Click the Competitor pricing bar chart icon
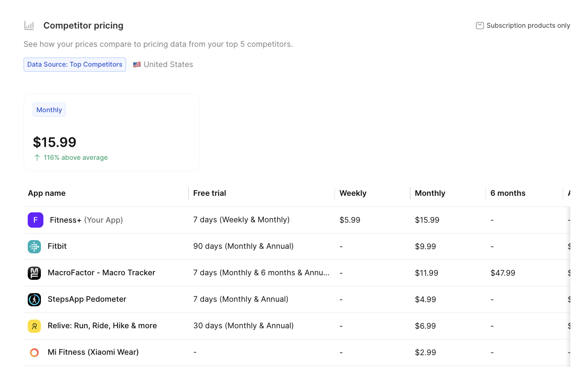Viewport: 588px width, 380px height. coord(29,25)
